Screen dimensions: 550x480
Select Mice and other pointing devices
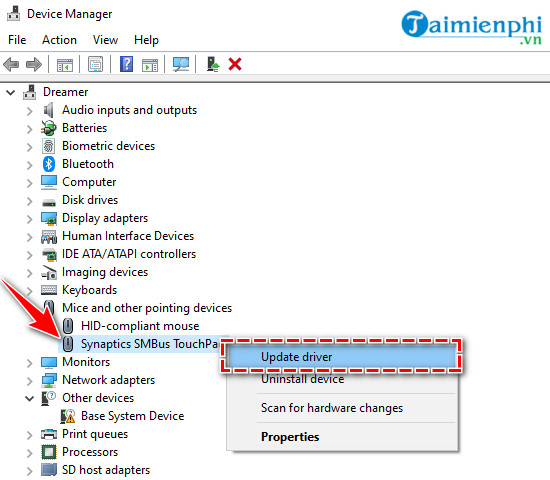pyautogui.click(x=147, y=308)
